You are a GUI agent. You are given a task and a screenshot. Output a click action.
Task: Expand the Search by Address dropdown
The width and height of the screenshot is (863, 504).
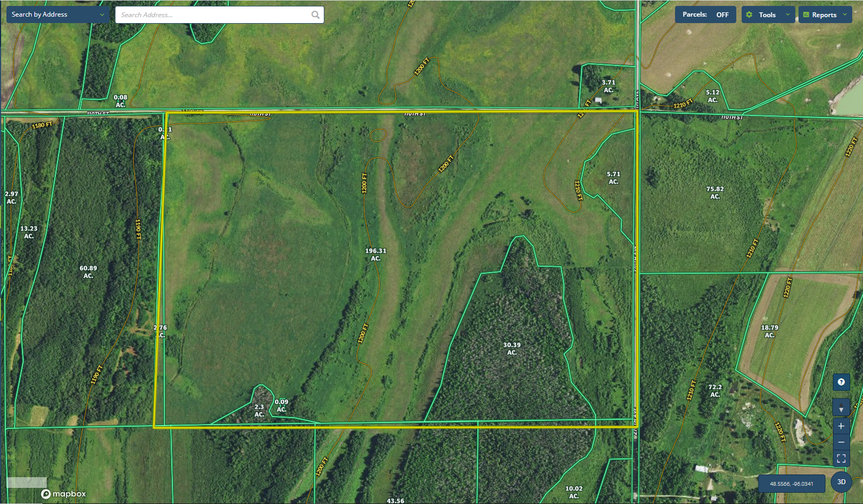(x=57, y=15)
